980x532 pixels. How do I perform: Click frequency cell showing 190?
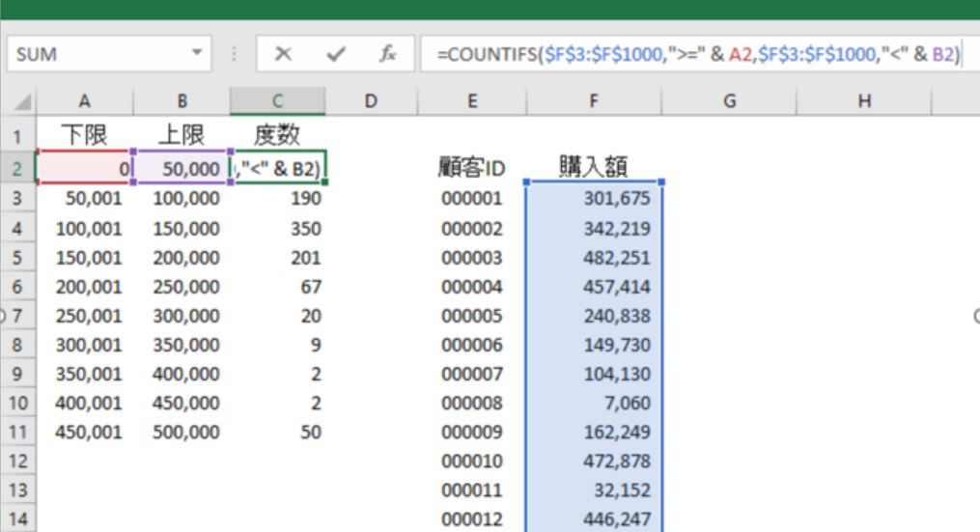pyautogui.click(x=277, y=199)
